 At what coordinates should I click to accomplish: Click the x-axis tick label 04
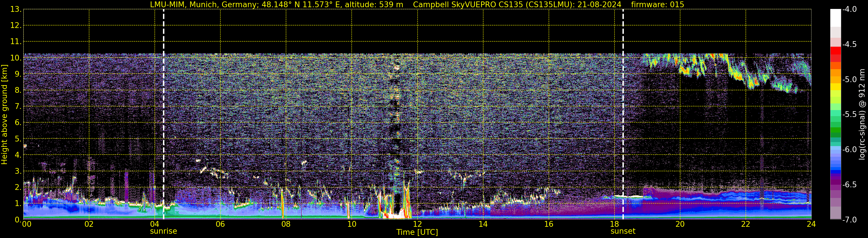(x=154, y=224)
